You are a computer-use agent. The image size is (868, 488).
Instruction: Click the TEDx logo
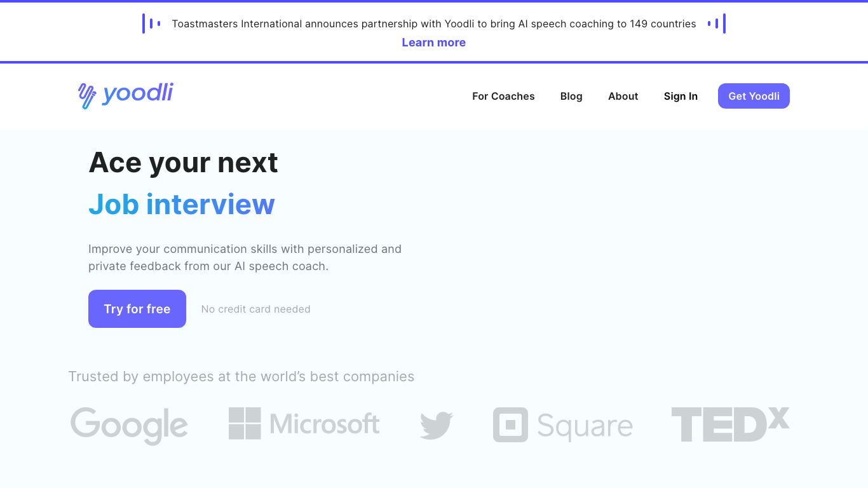pos(729,424)
